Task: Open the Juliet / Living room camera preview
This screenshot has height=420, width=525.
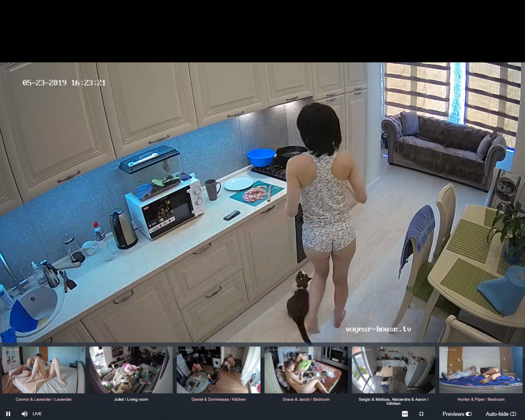Action: [x=131, y=369]
